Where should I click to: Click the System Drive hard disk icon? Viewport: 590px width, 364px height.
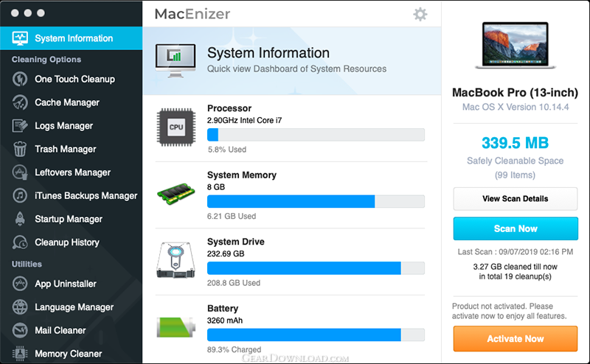(176, 260)
